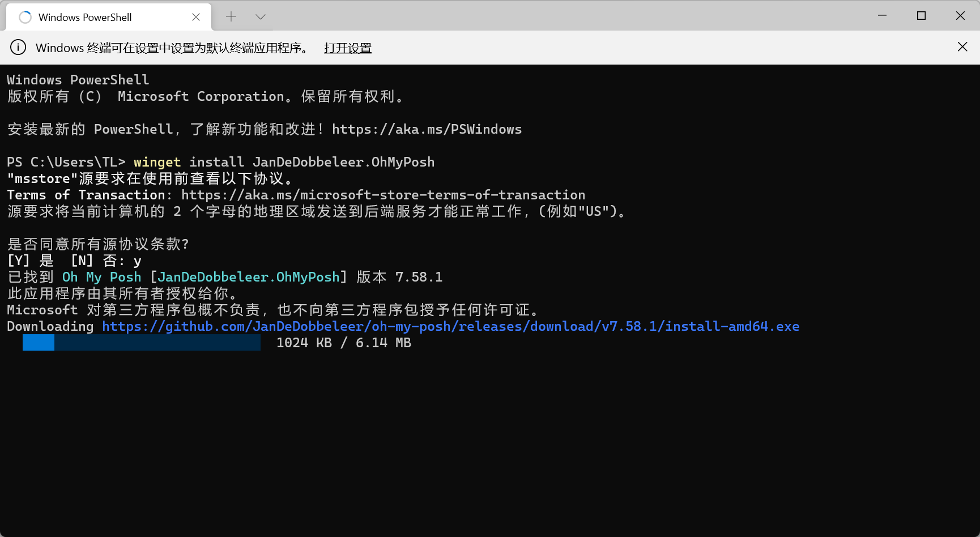Open the aka.ms/PSWindows link
The image size is (980, 537).
[427, 129]
